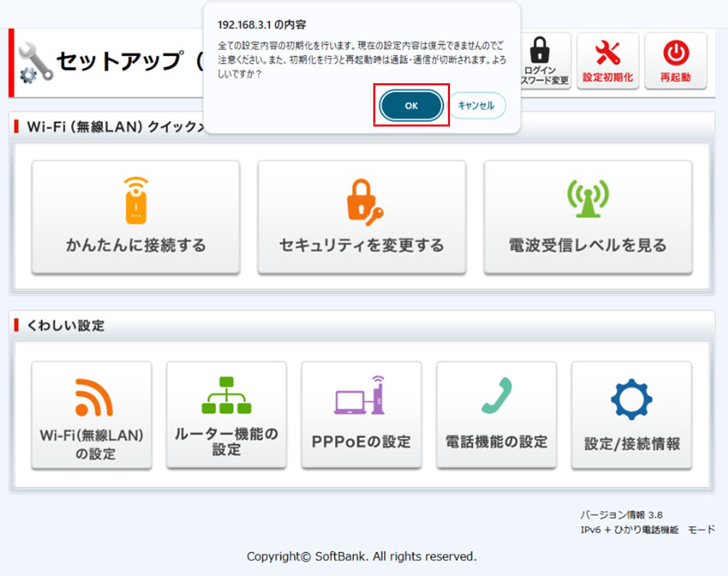The height and width of the screenshot is (576, 728).
Task: Confirm the reset by clicking OK
Action: (x=412, y=106)
